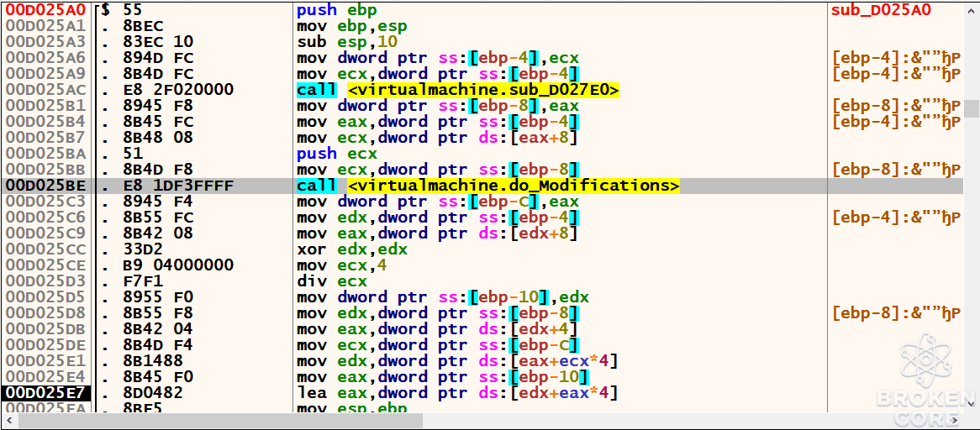980x430 pixels.
Task: Click the push ebp instruction
Action: (x=336, y=11)
